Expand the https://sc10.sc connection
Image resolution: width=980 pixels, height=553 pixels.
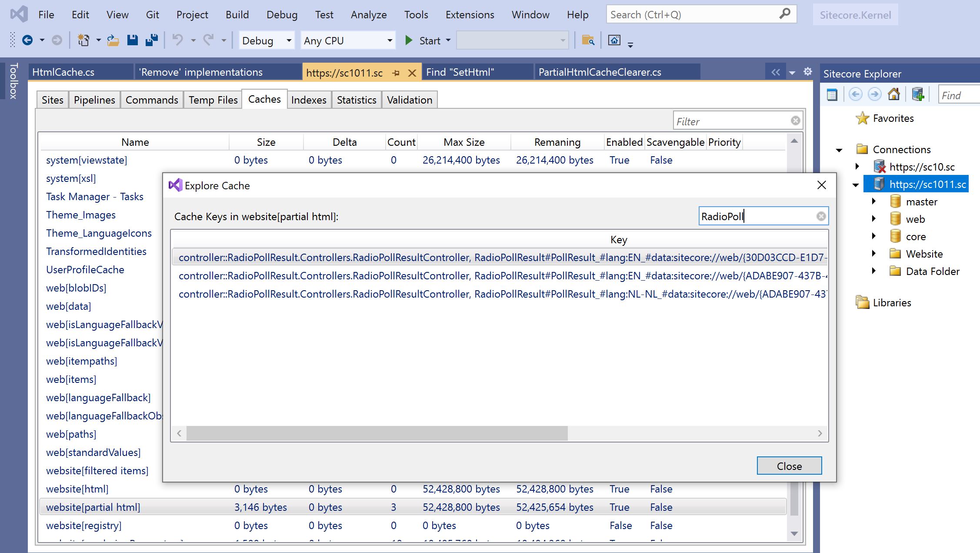coord(857,166)
